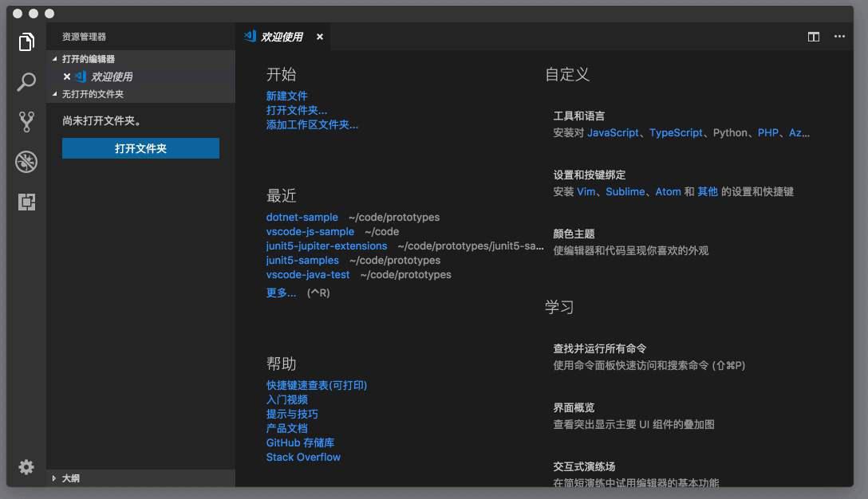Open the Manage settings gear icon

tap(26, 467)
